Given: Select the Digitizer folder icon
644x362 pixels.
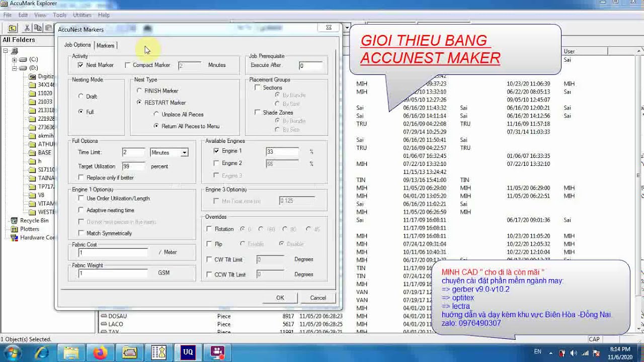Looking at the screenshot, I should coord(32,76).
